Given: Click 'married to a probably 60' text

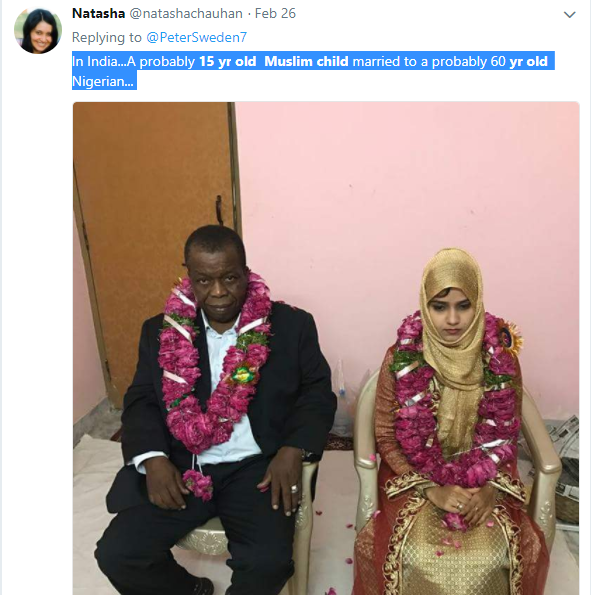Looking at the screenshot, I should tap(429, 61).
